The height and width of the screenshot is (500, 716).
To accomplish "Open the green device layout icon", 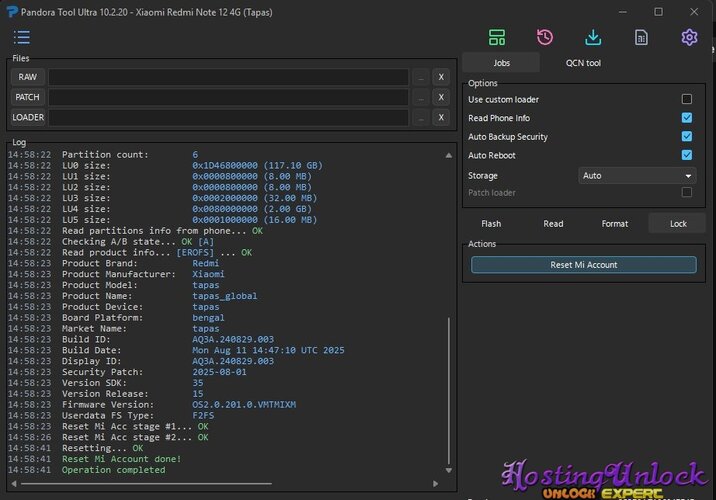I will click(497, 37).
